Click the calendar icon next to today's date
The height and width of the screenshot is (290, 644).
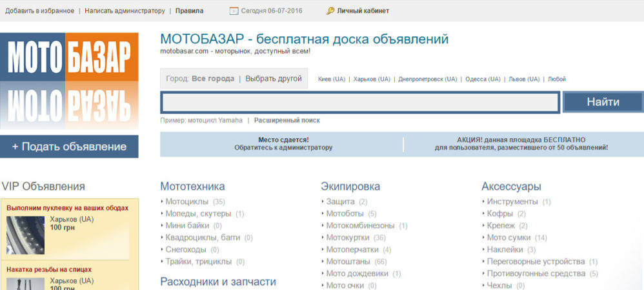234,11
